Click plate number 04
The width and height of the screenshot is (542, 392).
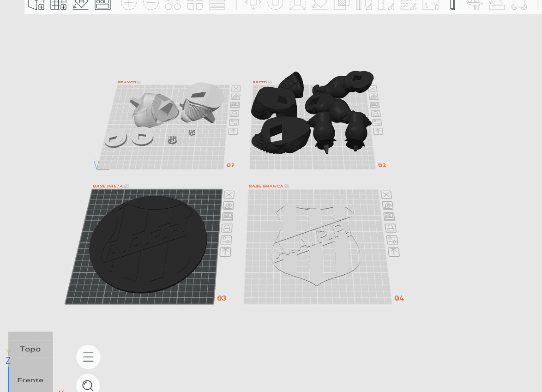coord(399,298)
